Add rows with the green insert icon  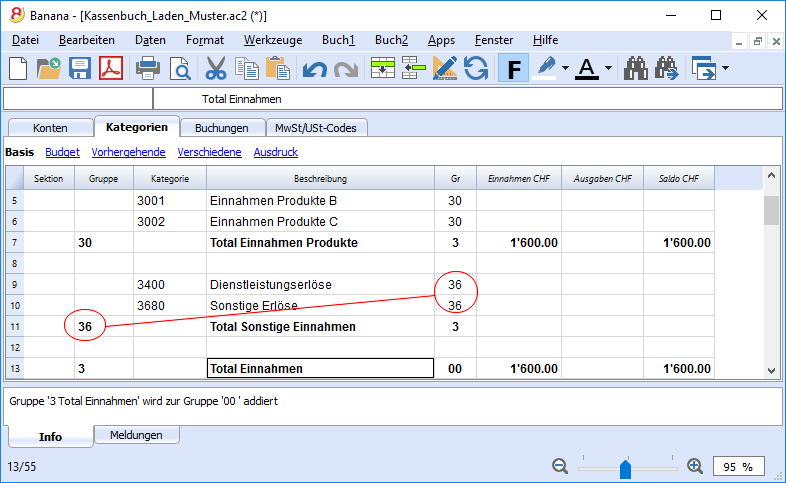coord(382,68)
